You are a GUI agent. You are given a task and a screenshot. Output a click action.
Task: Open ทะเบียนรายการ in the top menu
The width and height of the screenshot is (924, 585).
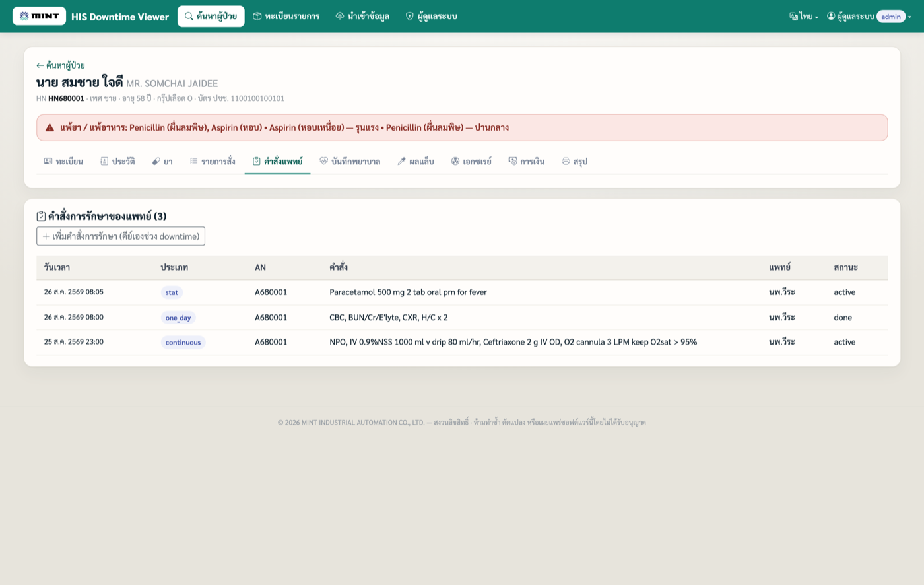pos(286,16)
